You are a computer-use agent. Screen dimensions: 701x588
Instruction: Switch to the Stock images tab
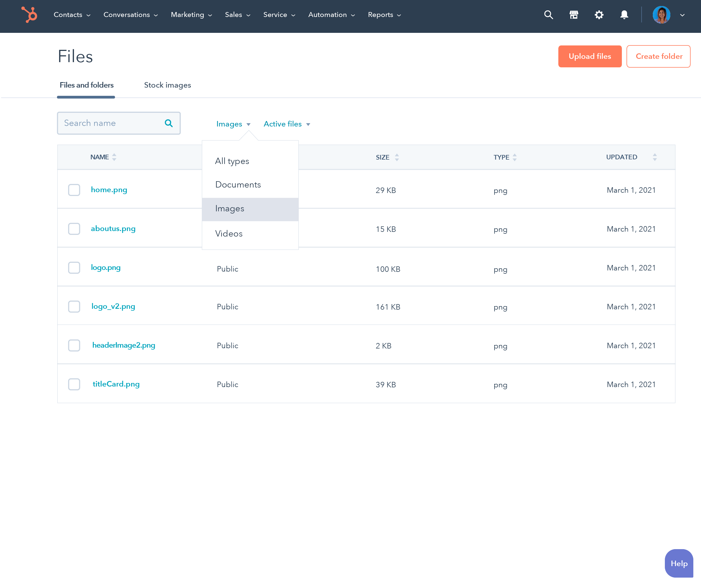[x=167, y=85]
